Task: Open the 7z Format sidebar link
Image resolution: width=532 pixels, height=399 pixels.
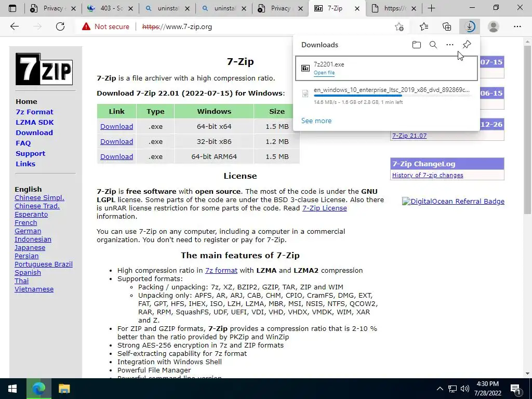Action: (x=34, y=112)
